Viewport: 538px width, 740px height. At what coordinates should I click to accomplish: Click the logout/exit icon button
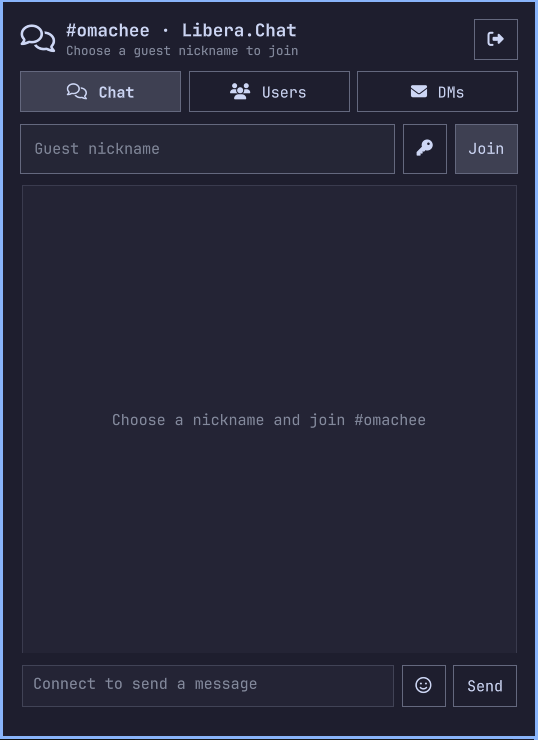(496, 40)
